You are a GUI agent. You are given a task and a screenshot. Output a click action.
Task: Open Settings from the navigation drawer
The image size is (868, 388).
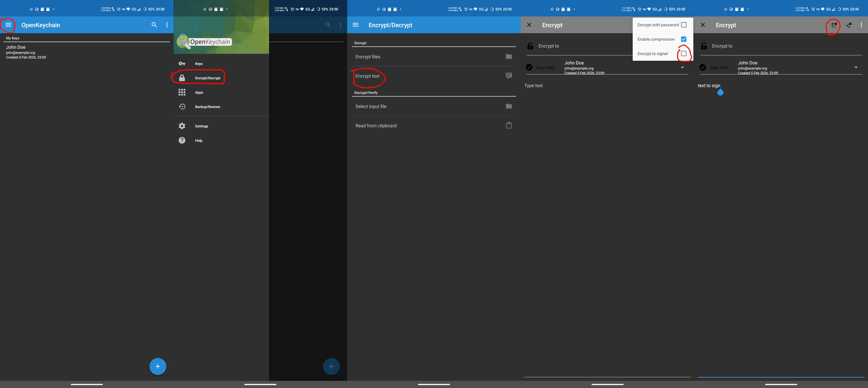coord(202,126)
